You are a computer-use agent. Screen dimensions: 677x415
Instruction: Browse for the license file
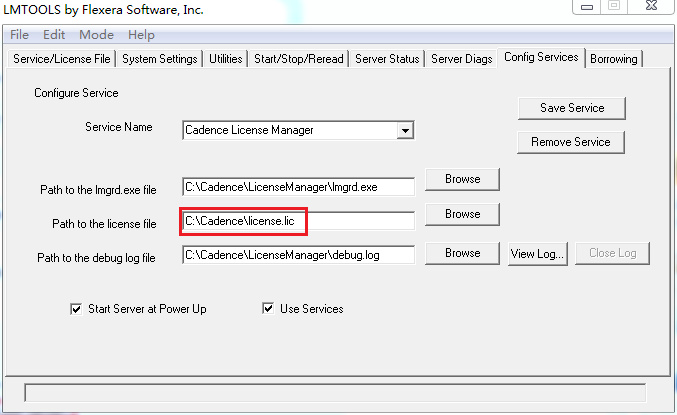coord(462,214)
